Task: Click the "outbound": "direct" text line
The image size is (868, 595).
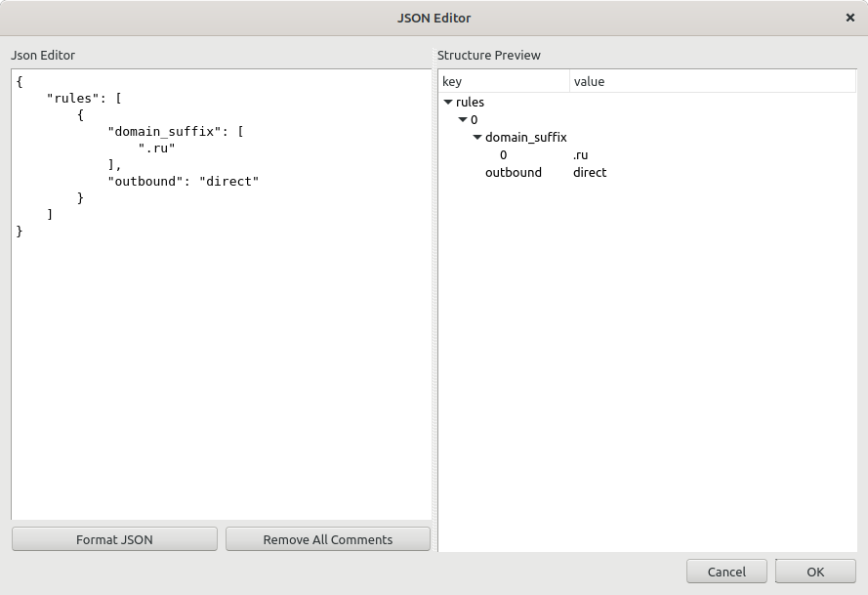Action: click(183, 182)
